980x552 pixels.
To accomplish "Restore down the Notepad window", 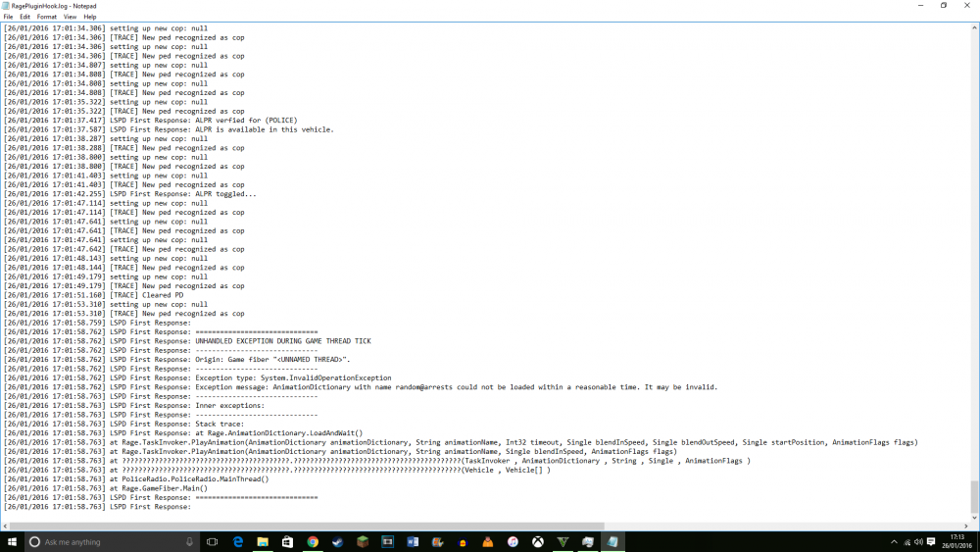I will [x=944, y=6].
